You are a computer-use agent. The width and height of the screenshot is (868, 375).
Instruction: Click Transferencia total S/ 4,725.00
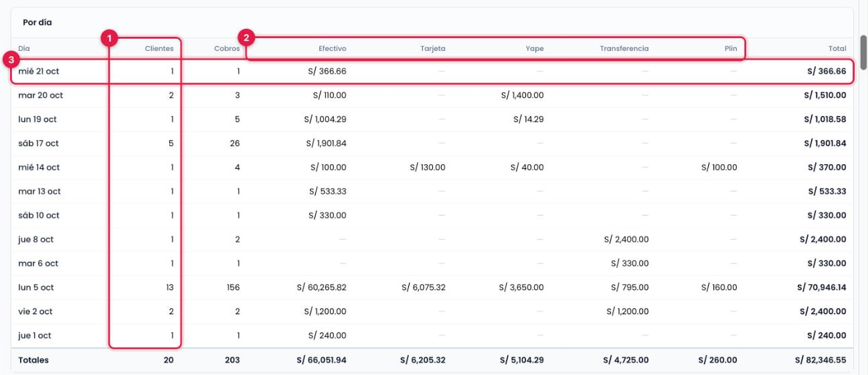point(626,360)
